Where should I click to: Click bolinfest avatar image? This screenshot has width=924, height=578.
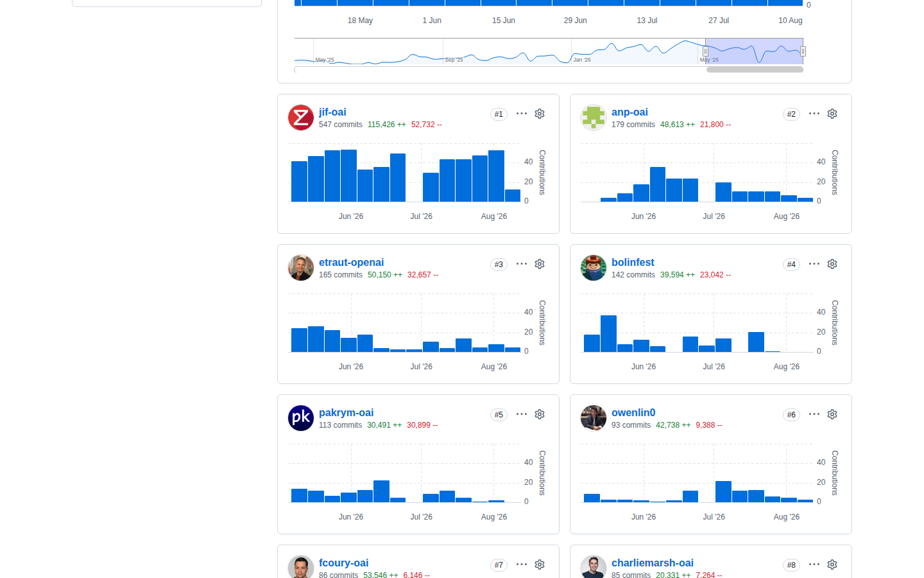[x=594, y=268]
